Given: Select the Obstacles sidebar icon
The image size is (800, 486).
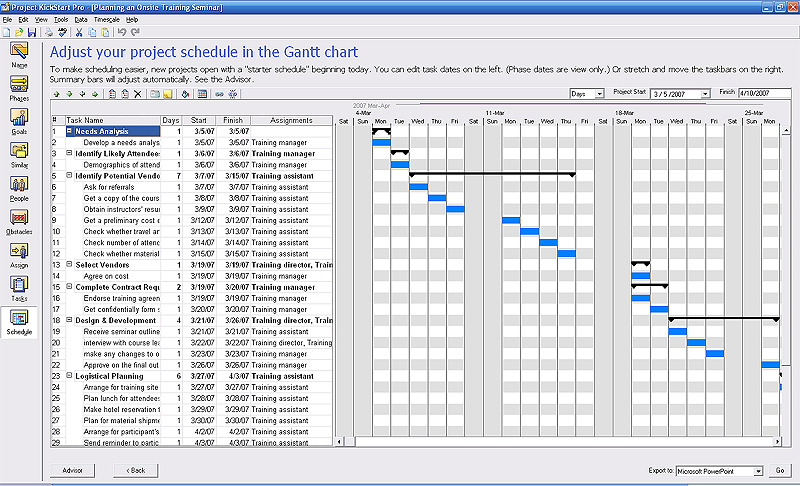Looking at the screenshot, I should coord(19,220).
